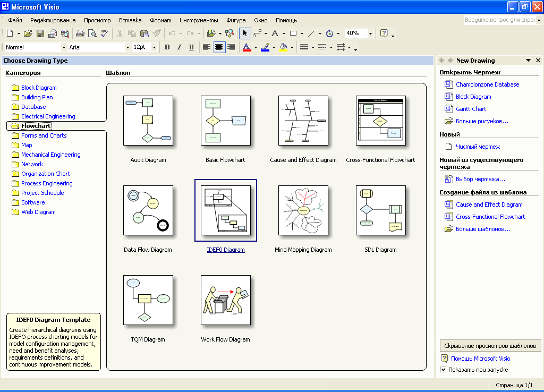544x392 pixels.
Task: Select the Basic Flowchart template thumbnail
Action: click(x=225, y=121)
